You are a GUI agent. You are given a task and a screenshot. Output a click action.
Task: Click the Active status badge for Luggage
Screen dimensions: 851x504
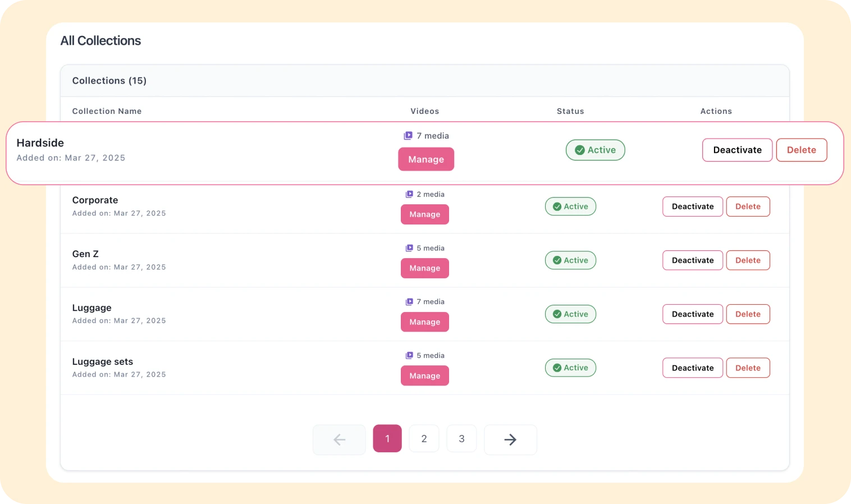(x=570, y=314)
